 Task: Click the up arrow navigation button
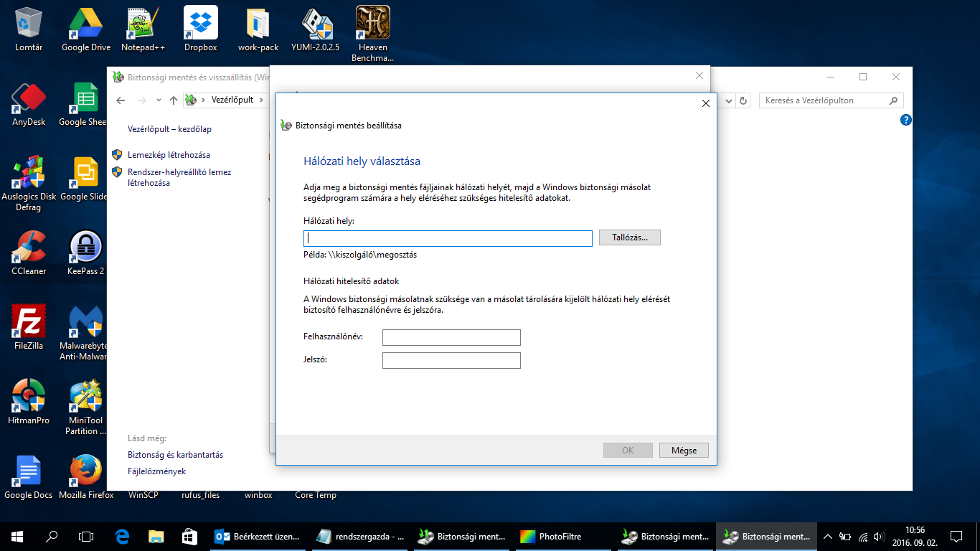(x=173, y=100)
